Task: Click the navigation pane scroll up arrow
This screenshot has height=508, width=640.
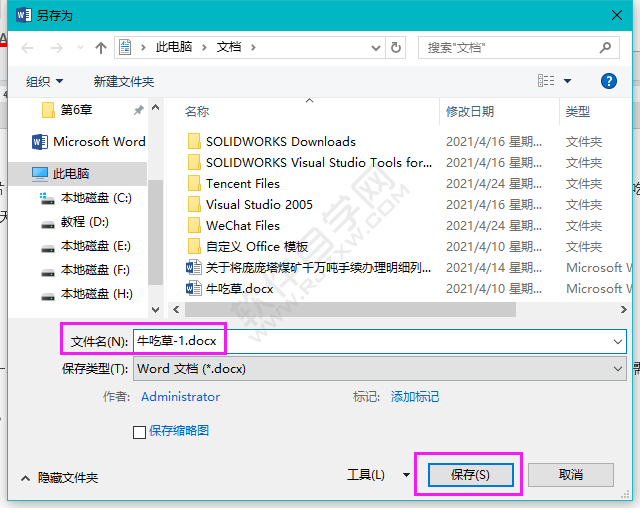Action: click(156, 108)
